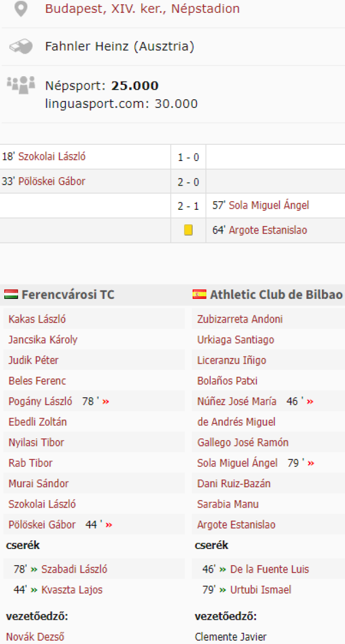The image size is (345, 644).
Task: Open coach Novák Dezső page
Action: point(35,637)
